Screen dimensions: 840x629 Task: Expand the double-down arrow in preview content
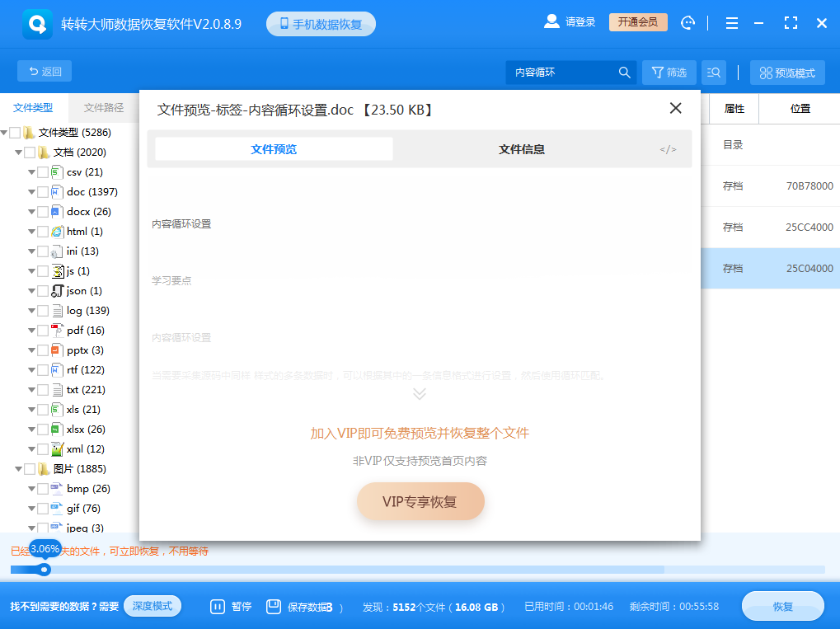(x=420, y=394)
